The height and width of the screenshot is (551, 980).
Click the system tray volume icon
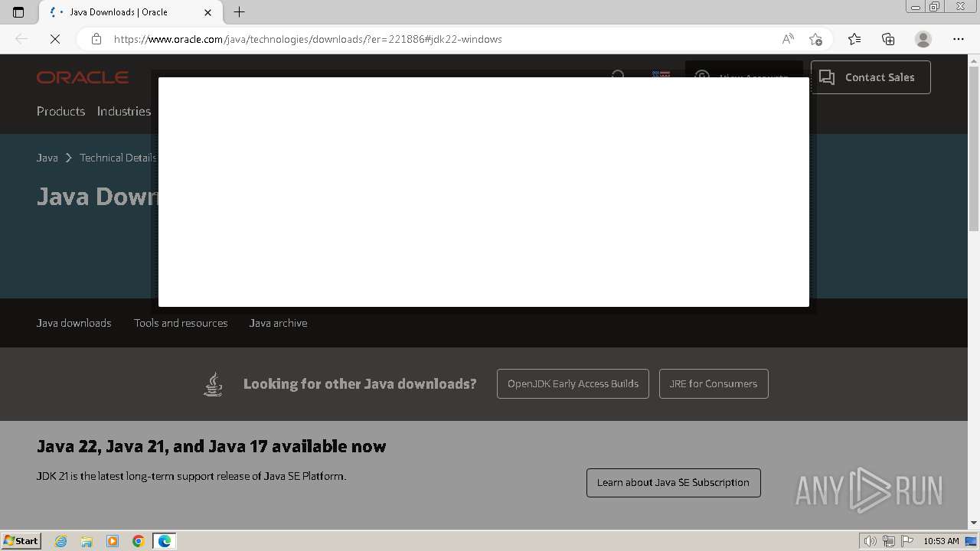click(870, 541)
